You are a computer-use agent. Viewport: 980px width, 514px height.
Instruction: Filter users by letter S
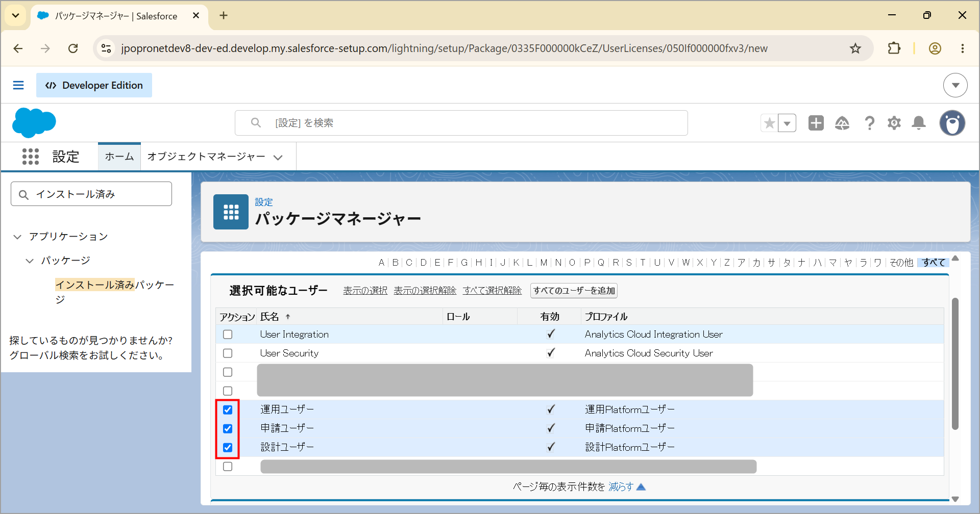click(629, 263)
